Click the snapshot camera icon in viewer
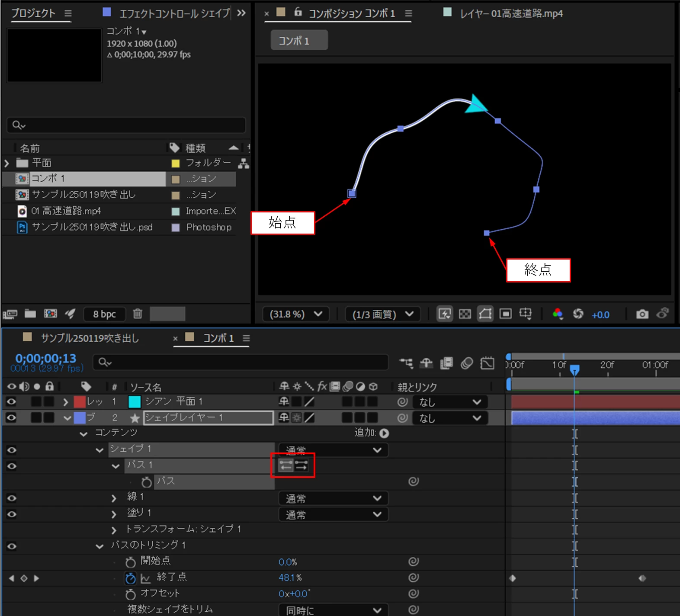680x616 pixels. click(x=642, y=314)
